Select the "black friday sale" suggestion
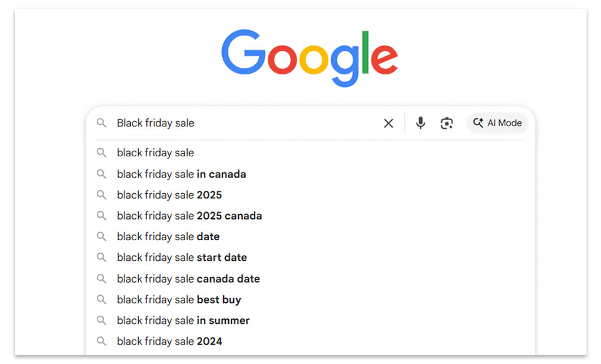 pyautogui.click(x=156, y=153)
